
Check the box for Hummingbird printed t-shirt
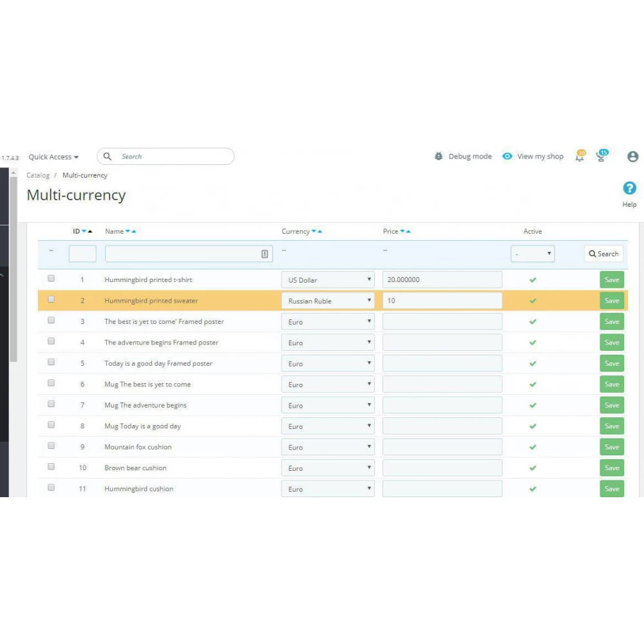click(51, 278)
